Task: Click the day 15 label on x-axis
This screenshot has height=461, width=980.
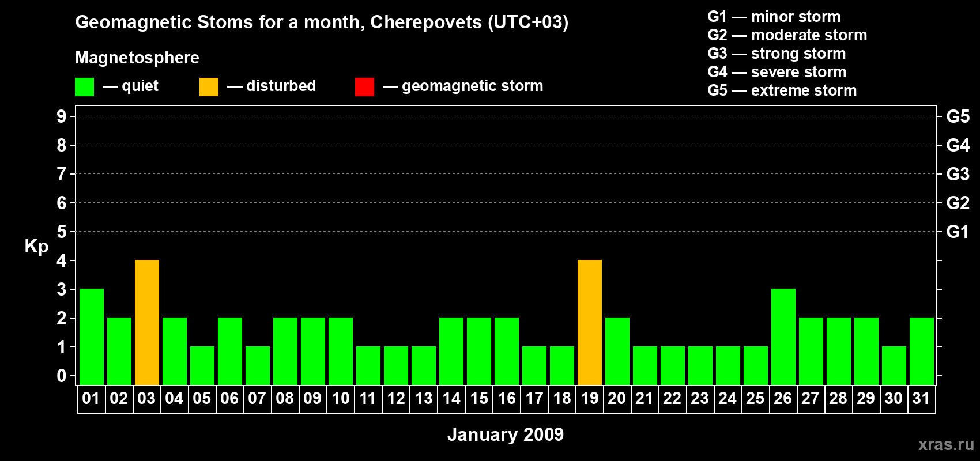Action: click(479, 399)
